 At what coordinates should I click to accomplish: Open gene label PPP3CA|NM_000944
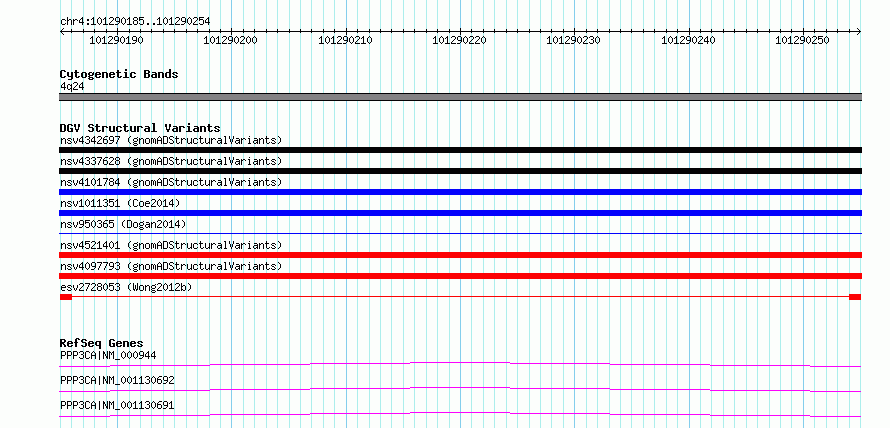pos(108,356)
